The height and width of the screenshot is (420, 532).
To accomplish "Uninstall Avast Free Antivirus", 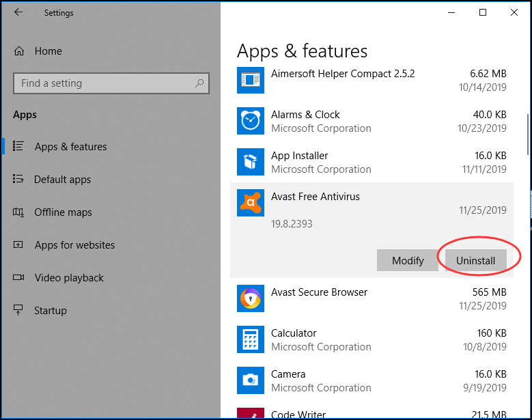I will pos(476,261).
